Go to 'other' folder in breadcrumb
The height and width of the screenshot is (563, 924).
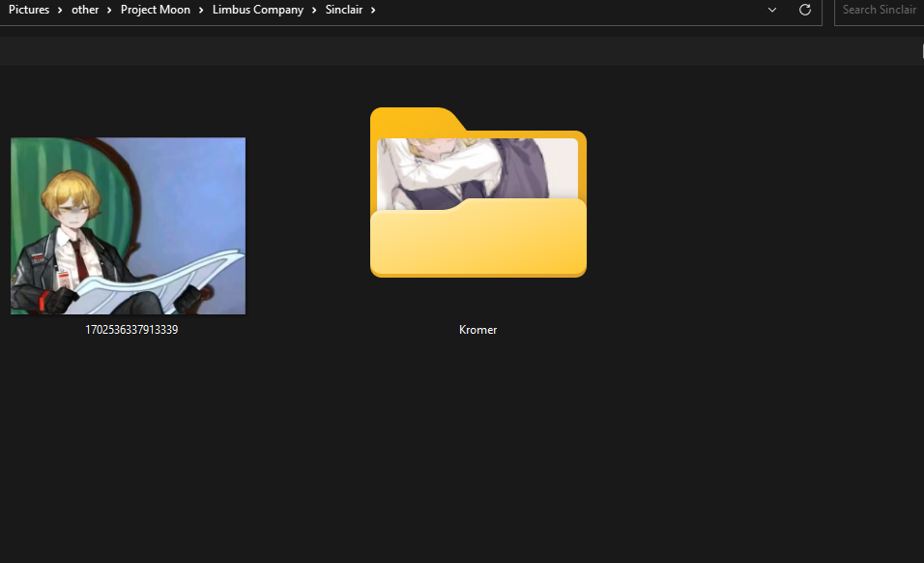(85, 10)
